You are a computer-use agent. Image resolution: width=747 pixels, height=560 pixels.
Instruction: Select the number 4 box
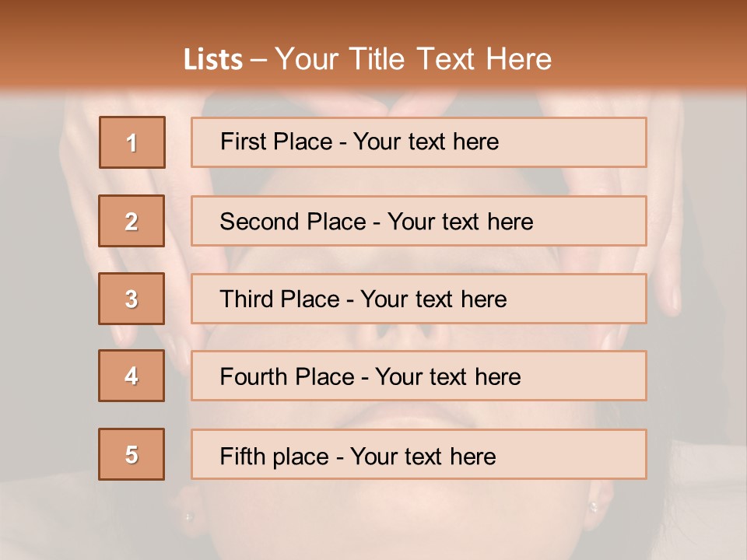click(132, 376)
